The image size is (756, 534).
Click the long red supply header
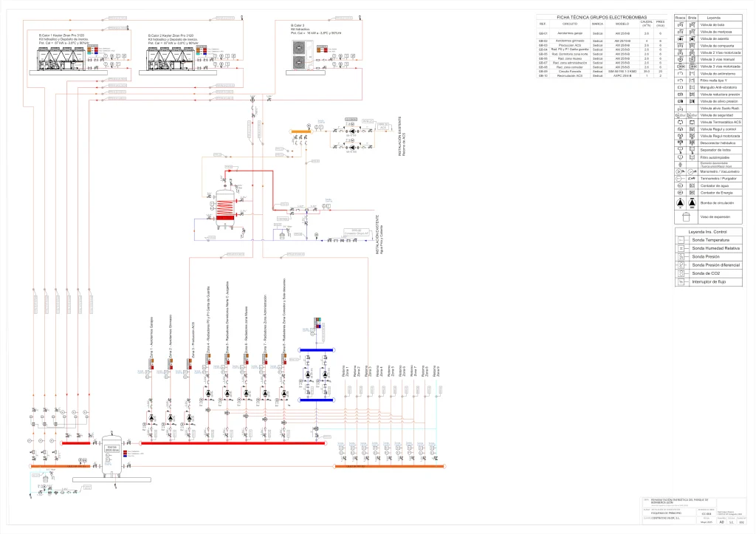(x=233, y=443)
